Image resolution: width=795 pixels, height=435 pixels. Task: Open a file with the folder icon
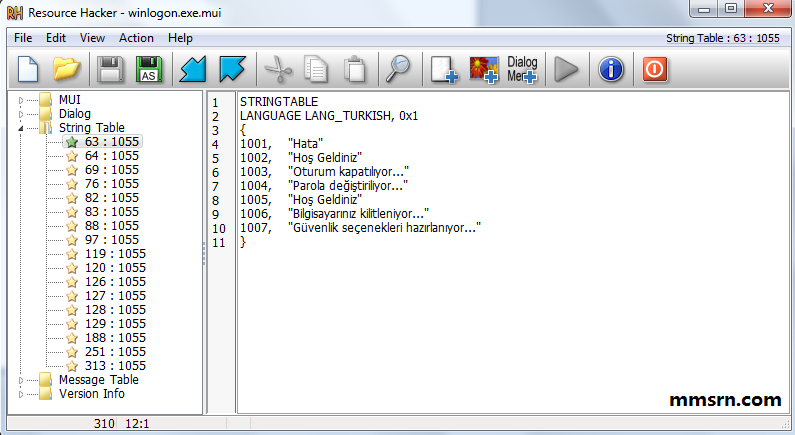coord(66,69)
